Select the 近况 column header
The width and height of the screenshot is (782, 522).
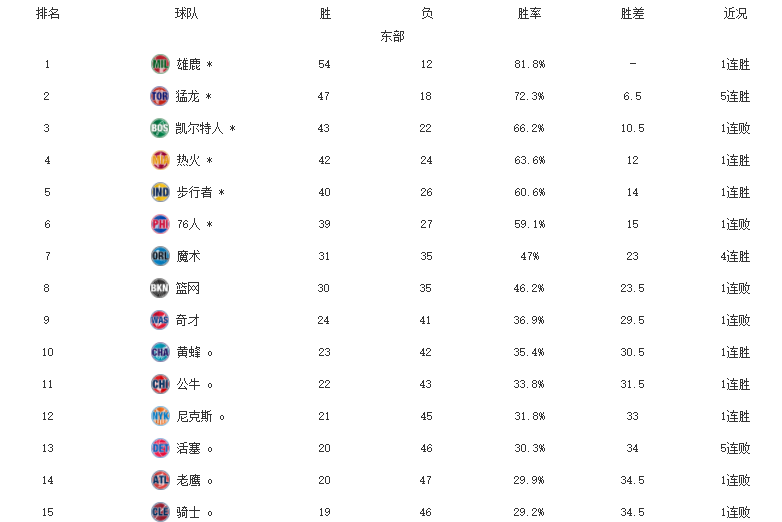click(x=735, y=13)
